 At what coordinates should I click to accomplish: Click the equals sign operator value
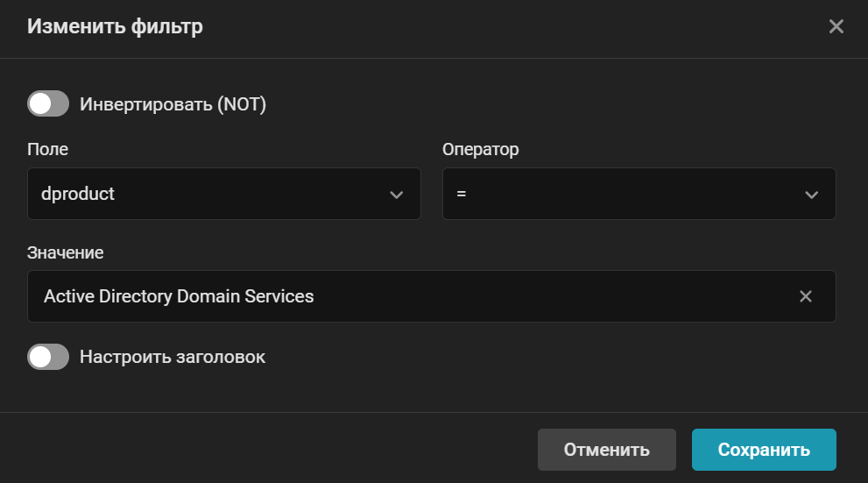pyautogui.click(x=461, y=194)
